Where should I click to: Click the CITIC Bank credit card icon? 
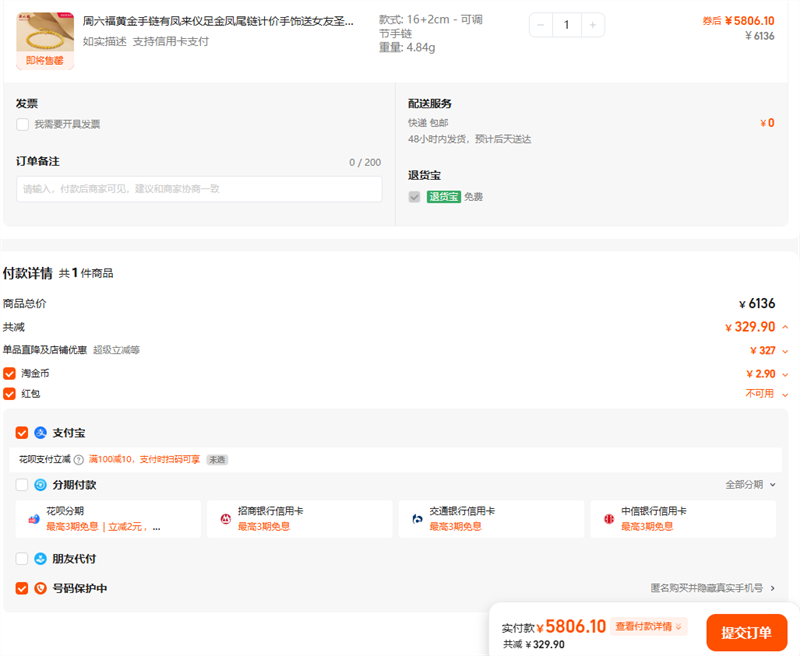(x=609, y=519)
